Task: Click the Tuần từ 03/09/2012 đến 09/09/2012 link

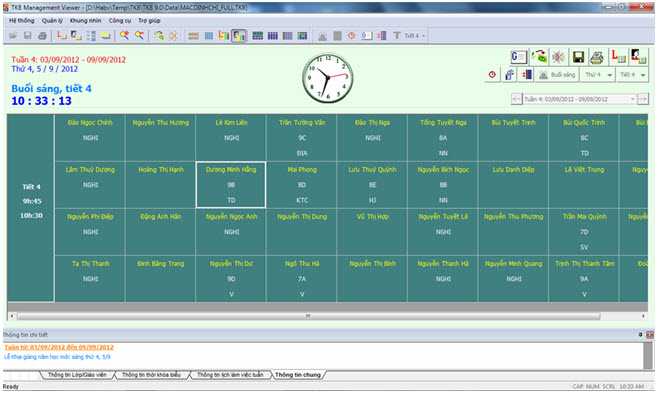Action: tap(59, 347)
